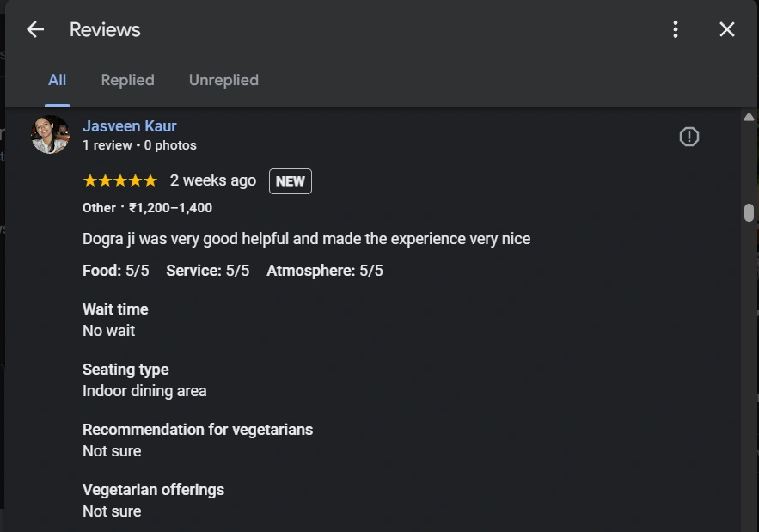Viewport: 759px width, 532px height.
Task: Open the three-dot more options menu
Action: point(676,29)
